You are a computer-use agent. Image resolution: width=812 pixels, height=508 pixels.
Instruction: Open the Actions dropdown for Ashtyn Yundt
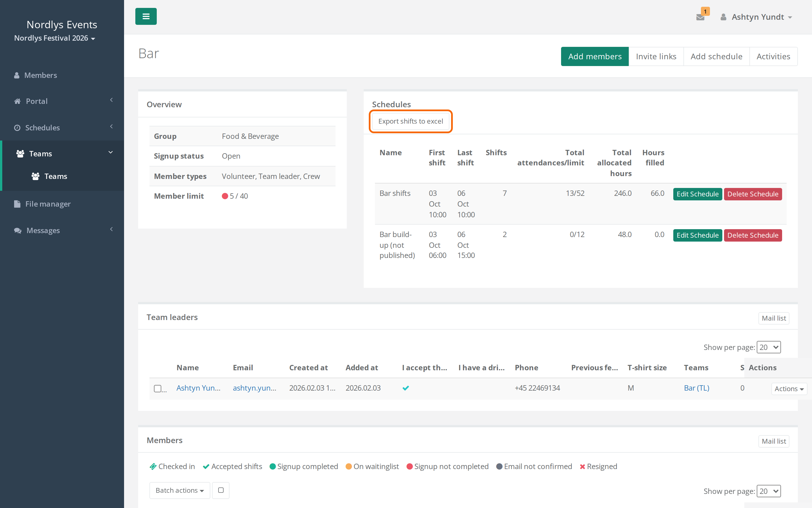[x=789, y=389]
